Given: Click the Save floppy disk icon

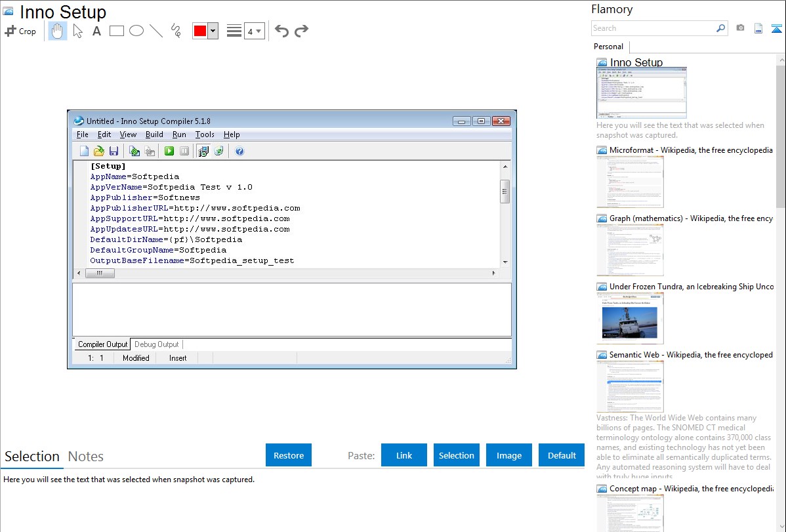Looking at the screenshot, I should coord(114,151).
